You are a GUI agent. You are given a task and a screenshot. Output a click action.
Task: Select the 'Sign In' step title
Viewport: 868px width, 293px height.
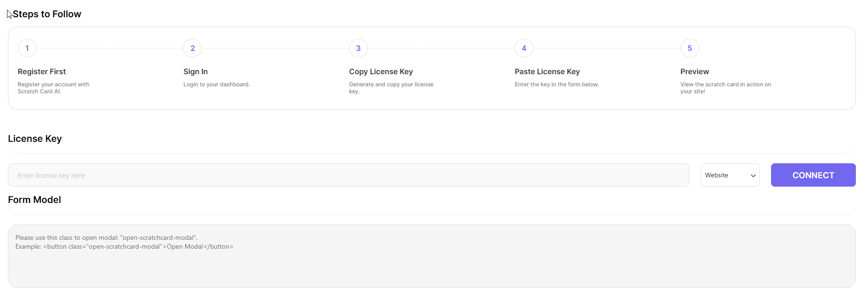pyautogui.click(x=196, y=71)
